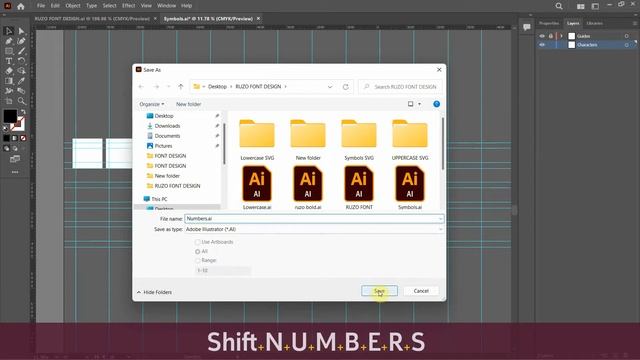Select the Rectangle tool
This screenshot has height=360, width=640.
[x=9, y=51]
